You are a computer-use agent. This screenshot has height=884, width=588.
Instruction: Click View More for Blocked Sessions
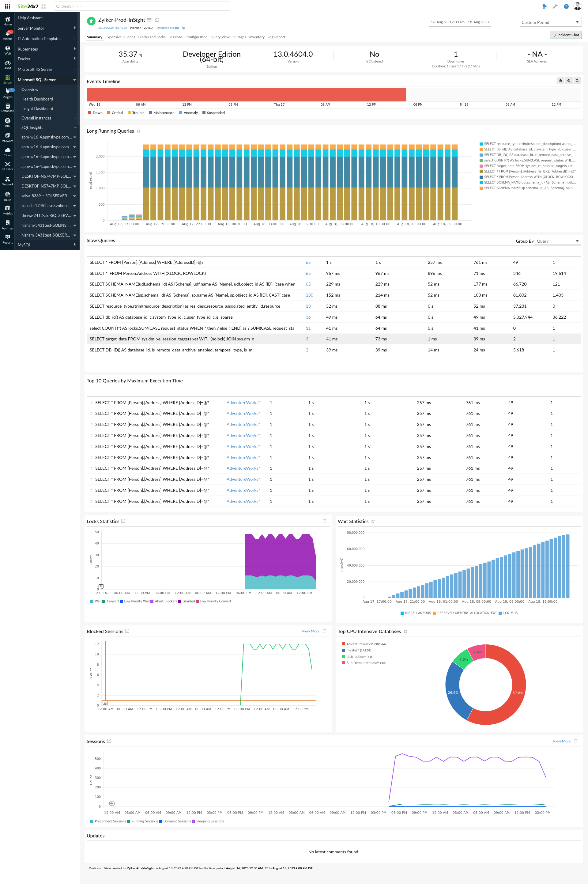(x=309, y=631)
